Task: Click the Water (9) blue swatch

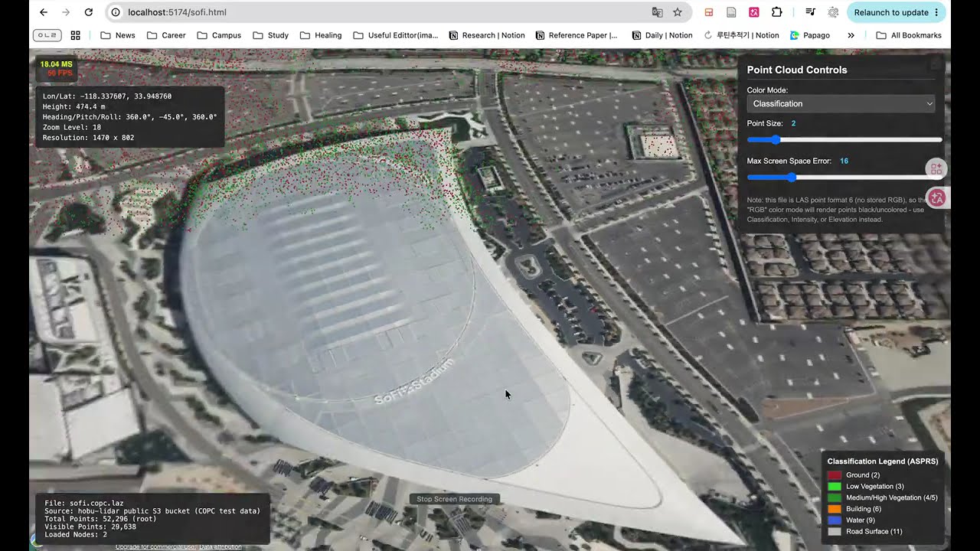Action: coord(834,520)
